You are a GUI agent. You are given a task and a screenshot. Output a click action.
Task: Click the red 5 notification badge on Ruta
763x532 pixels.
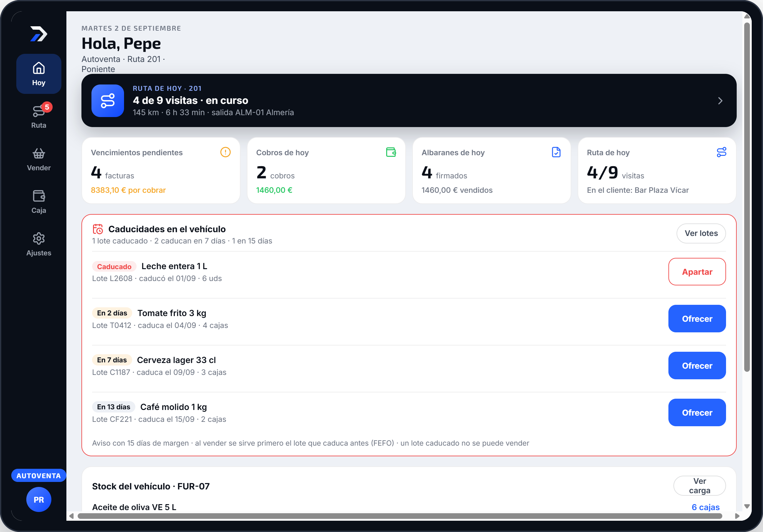(47, 107)
